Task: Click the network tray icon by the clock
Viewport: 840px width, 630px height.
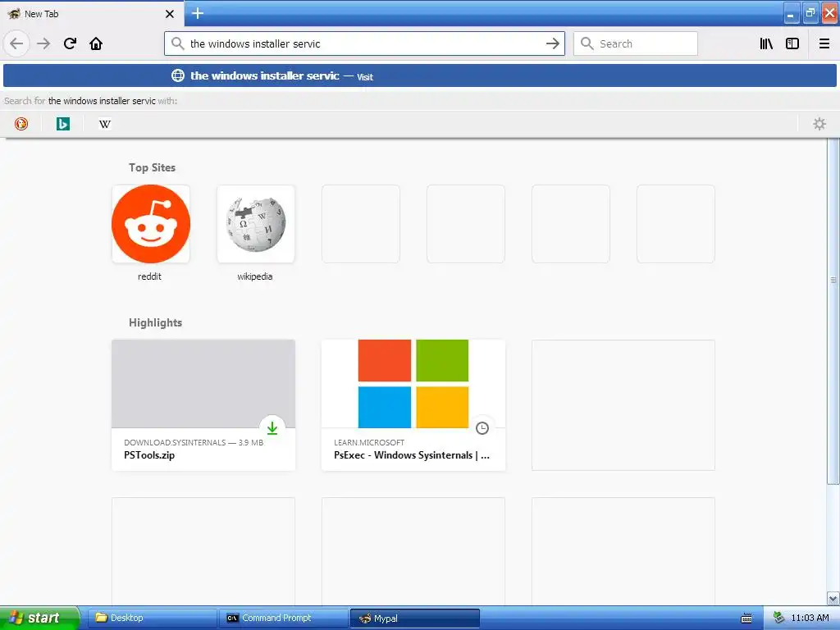Action: click(778, 619)
